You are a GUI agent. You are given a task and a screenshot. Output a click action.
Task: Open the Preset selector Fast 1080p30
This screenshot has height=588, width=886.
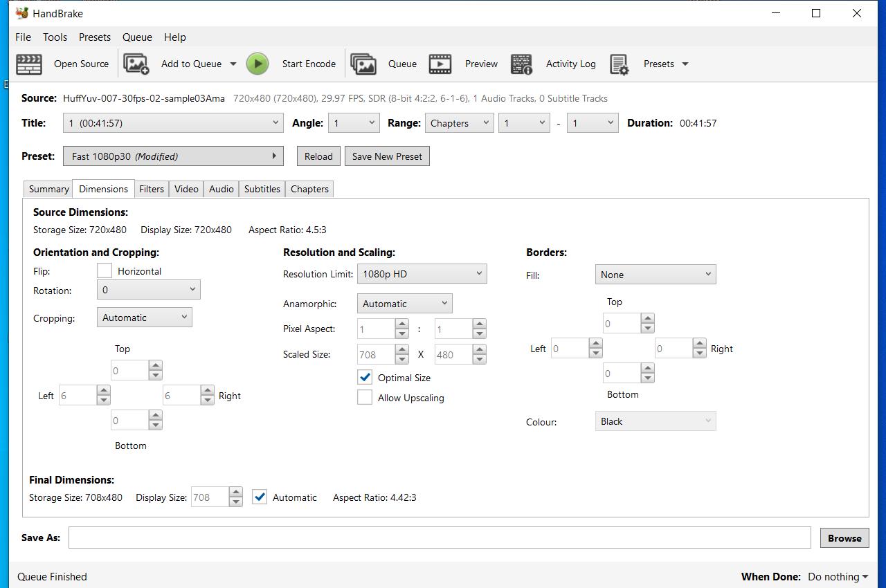coord(173,156)
